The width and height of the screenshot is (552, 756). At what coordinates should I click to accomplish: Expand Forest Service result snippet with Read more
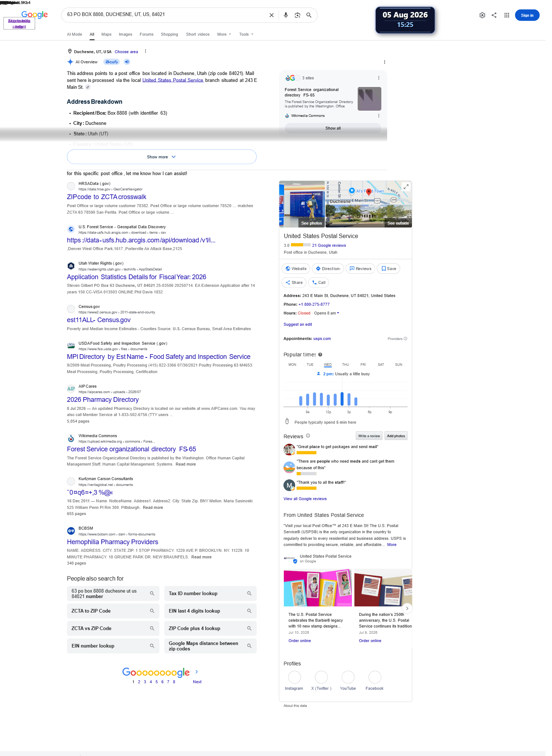click(x=186, y=464)
